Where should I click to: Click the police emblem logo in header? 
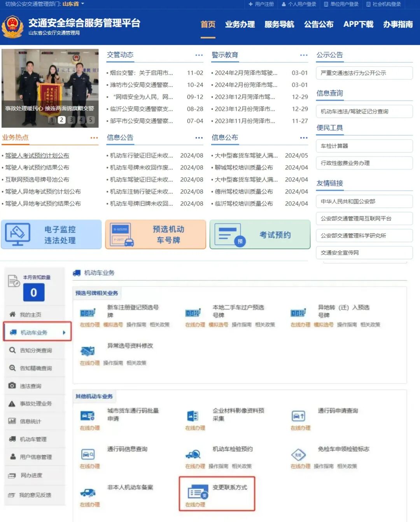coord(12,26)
